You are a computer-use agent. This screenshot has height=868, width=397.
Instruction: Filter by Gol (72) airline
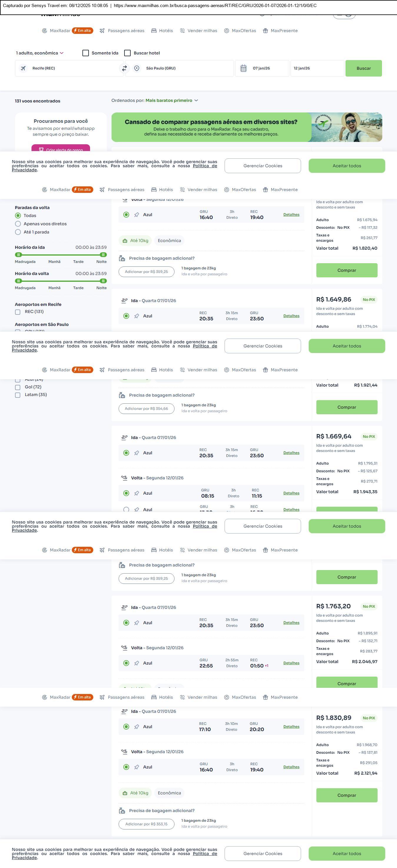pos(18,387)
